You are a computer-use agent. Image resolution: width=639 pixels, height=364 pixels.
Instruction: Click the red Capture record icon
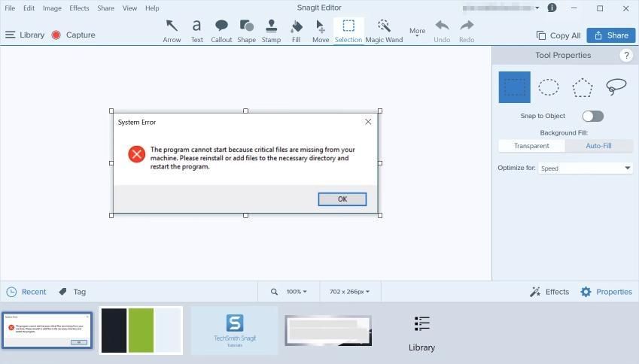pos(56,35)
